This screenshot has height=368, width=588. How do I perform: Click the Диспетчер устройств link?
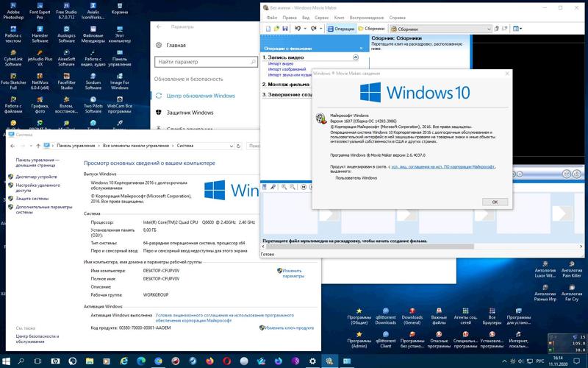point(36,177)
